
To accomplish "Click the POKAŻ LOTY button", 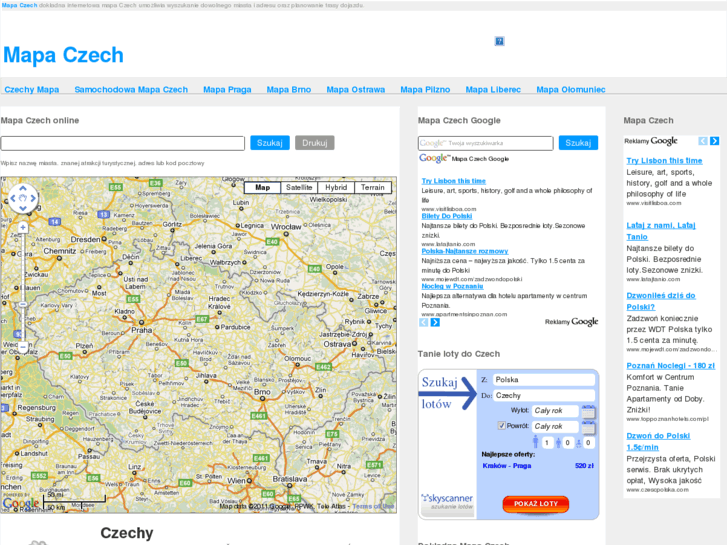I will pyautogui.click(x=536, y=504).
